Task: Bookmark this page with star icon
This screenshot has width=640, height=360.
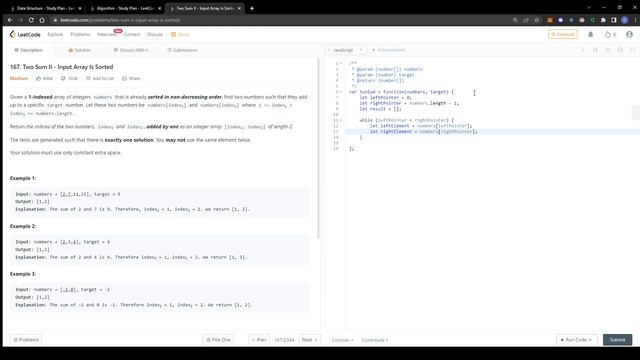Action: [536, 20]
